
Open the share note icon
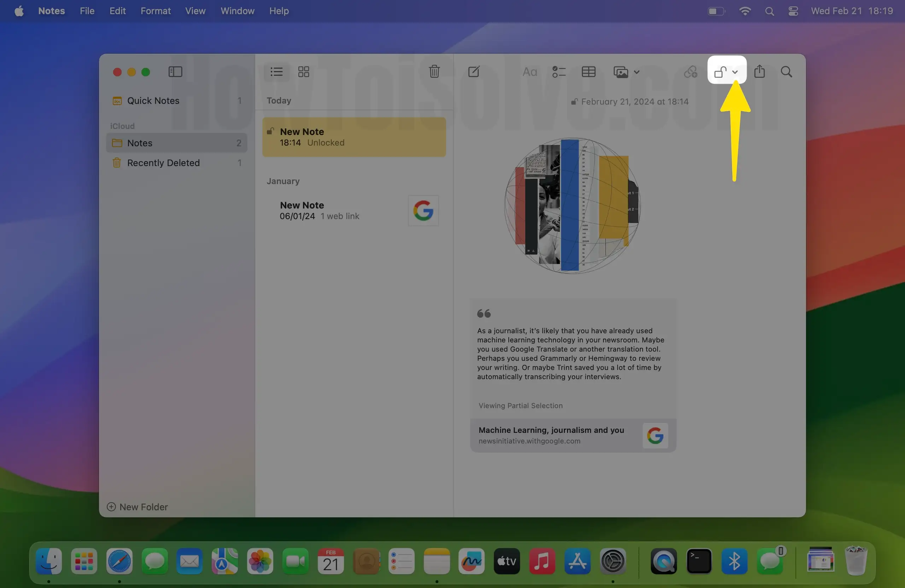[x=759, y=71]
